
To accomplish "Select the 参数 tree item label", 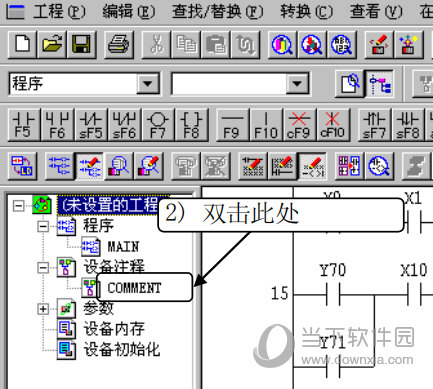I will [98, 308].
